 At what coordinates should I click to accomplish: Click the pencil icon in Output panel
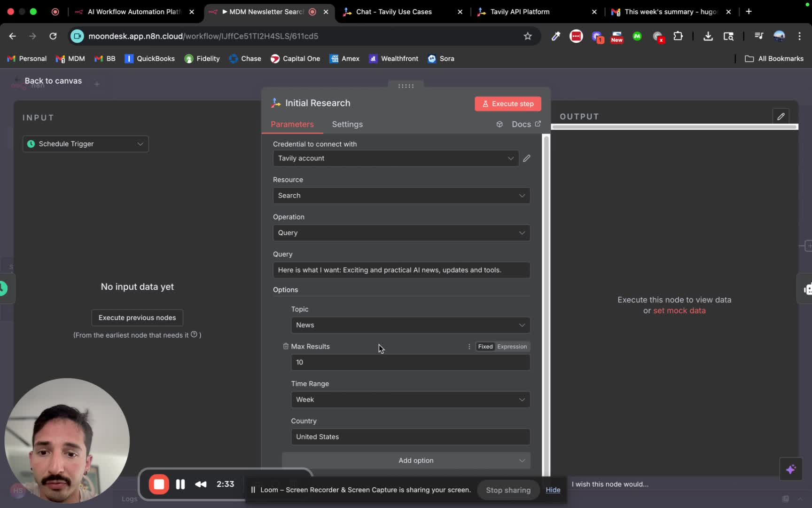tap(781, 117)
